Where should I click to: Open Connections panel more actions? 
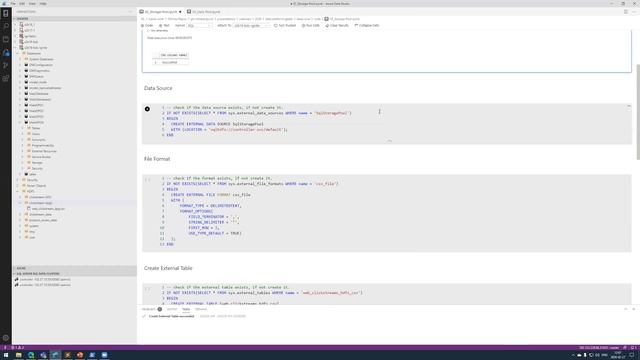click(x=130, y=12)
